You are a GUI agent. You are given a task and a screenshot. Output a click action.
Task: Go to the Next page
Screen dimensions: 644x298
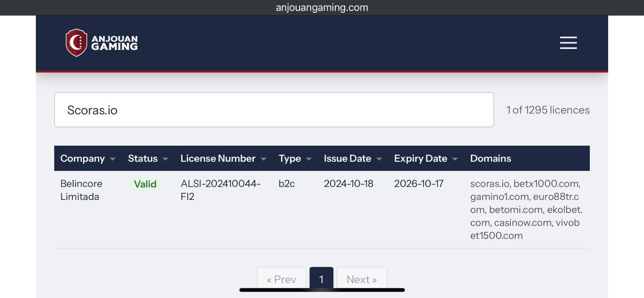point(361,280)
